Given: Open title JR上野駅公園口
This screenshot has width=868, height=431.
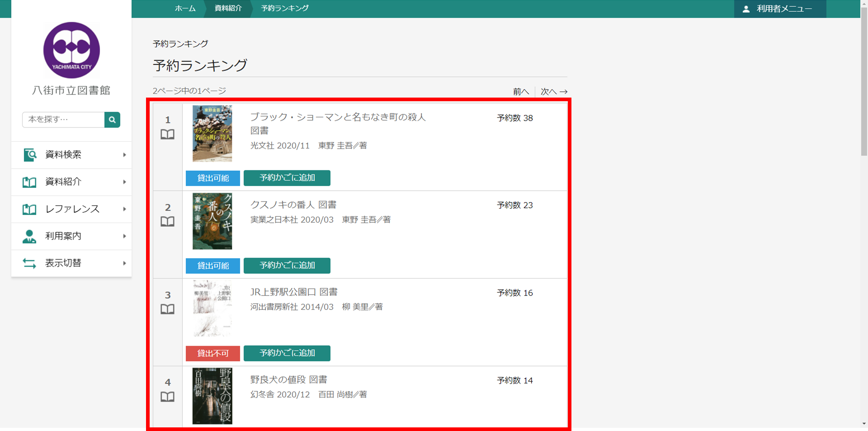Looking at the screenshot, I should pos(283,292).
